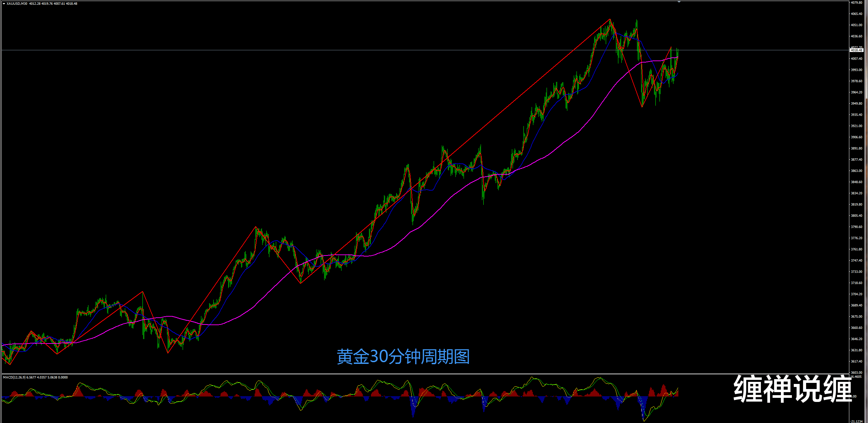Click the red zigzag's first low point at the far left

(10, 365)
